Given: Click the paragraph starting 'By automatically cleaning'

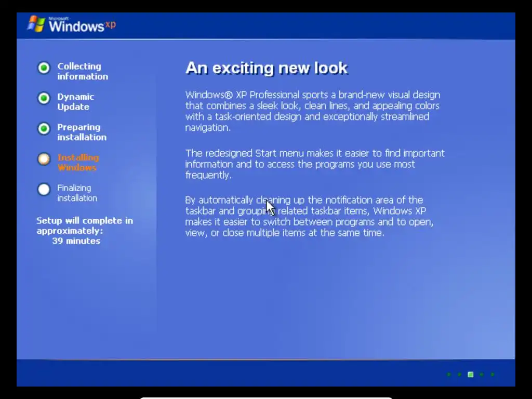Looking at the screenshot, I should click(309, 216).
